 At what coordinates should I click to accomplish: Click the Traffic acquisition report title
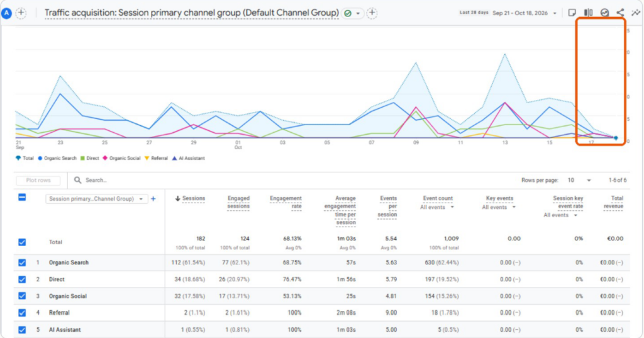pos(191,13)
